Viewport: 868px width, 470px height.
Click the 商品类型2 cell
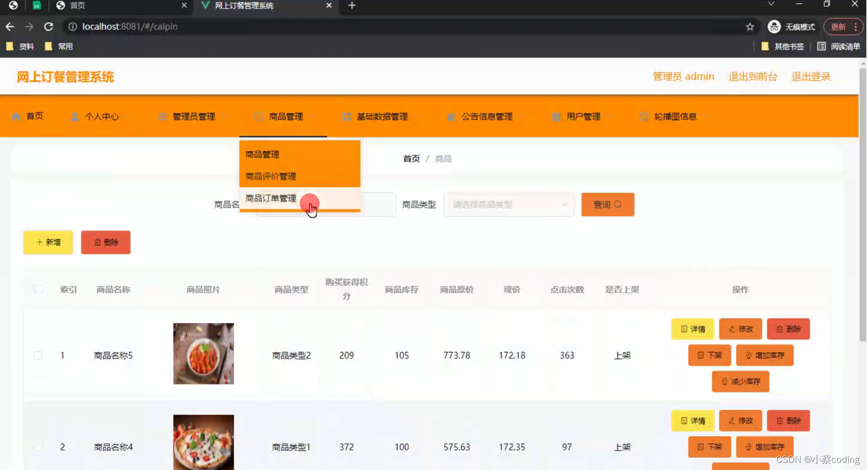[x=291, y=355]
